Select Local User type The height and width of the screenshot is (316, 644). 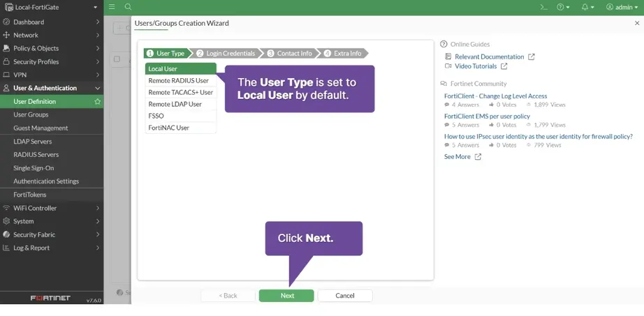(181, 68)
